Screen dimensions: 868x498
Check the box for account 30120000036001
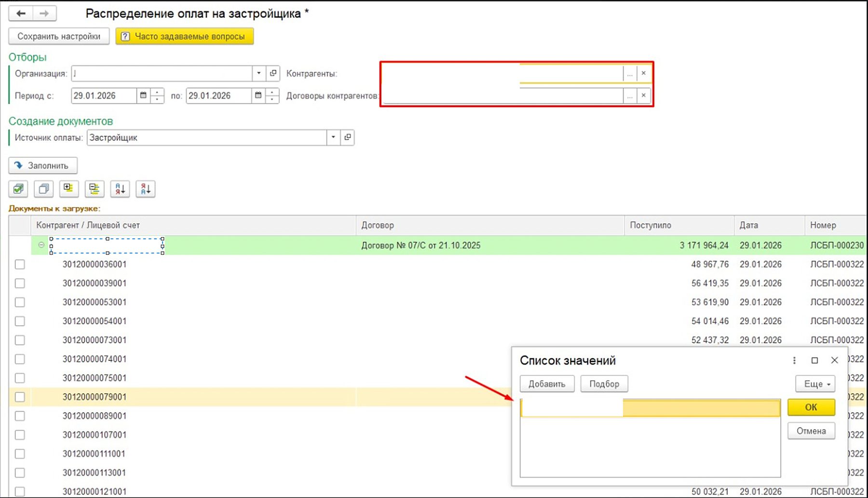[20, 264]
